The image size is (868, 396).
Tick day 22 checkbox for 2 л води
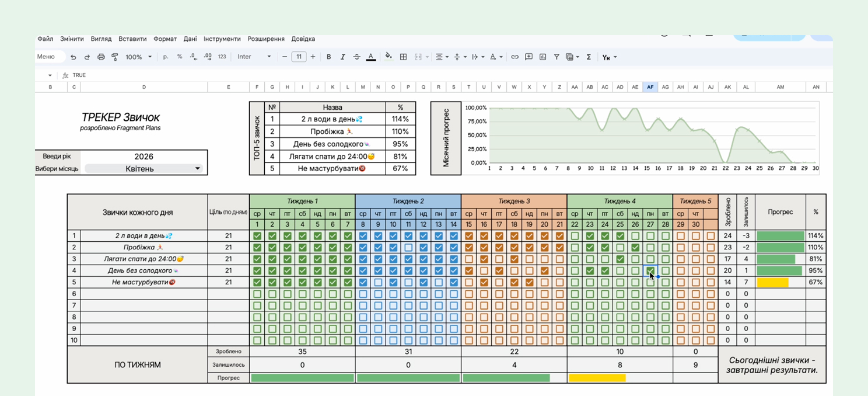pos(575,236)
